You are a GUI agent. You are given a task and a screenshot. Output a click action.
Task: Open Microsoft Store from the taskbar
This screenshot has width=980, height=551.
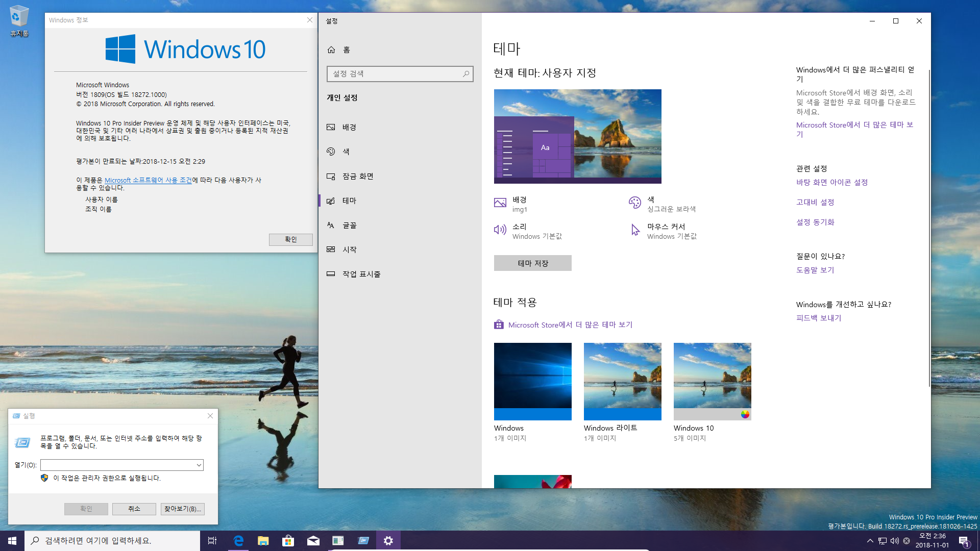tap(288, 541)
